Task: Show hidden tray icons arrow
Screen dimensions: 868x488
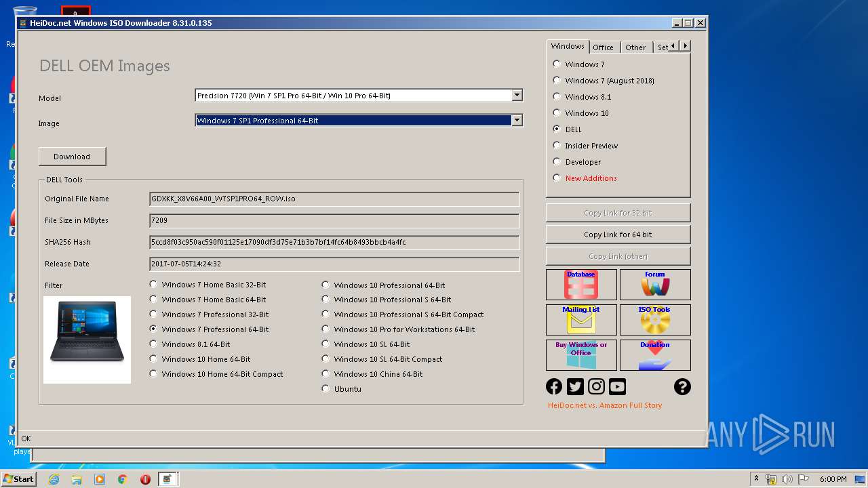Action: coord(755,479)
